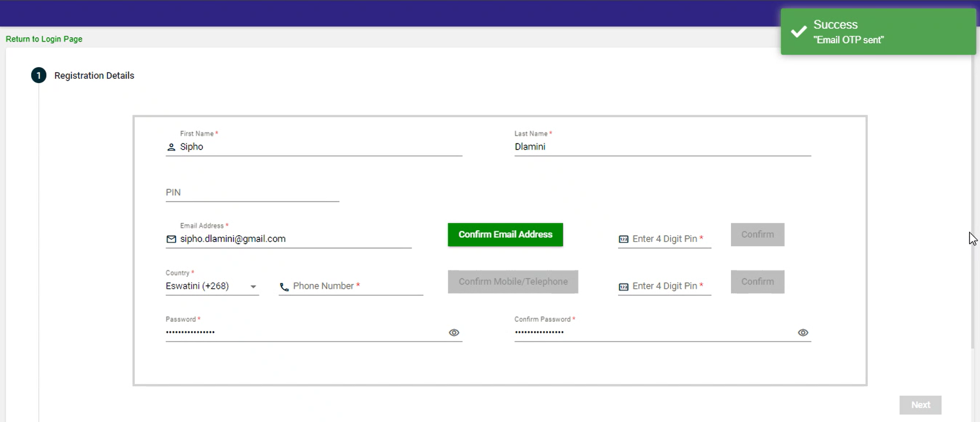Click the Next button
The image size is (980, 422).
coord(920,405)
